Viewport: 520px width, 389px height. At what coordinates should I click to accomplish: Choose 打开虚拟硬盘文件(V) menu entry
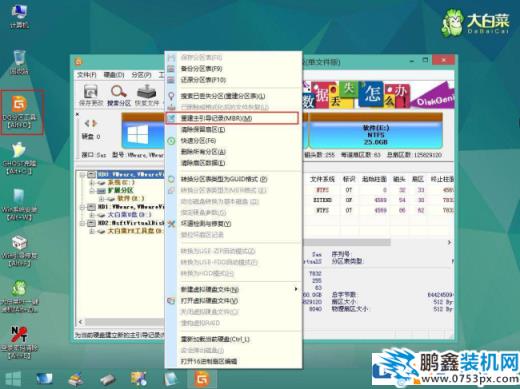coord(233,301)
